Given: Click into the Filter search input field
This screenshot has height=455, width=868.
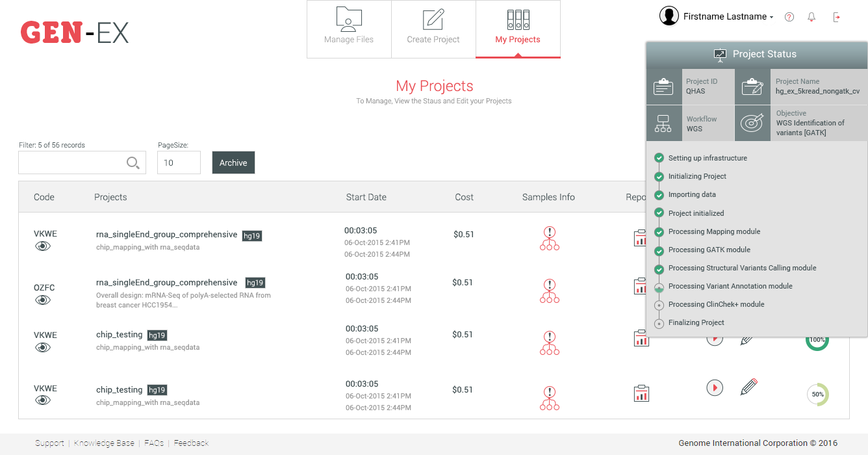Looking at the screenshot, I should coord(71,162).
